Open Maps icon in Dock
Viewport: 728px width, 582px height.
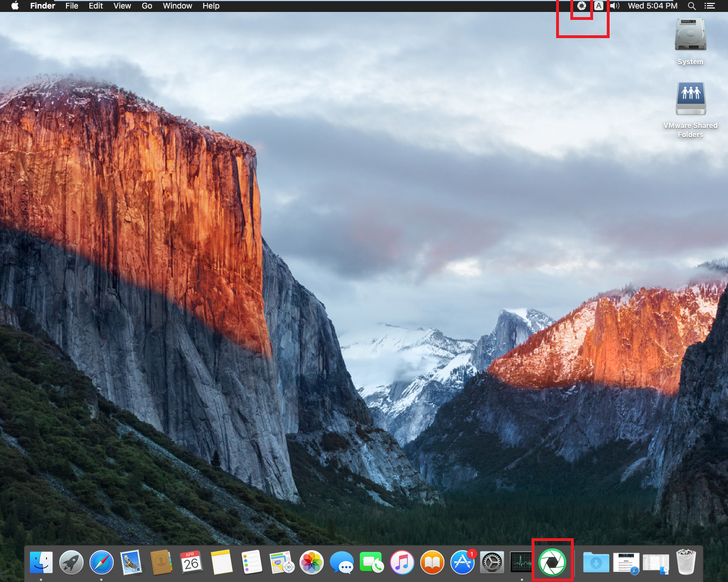pyautogui.click(x=282, y=563)
